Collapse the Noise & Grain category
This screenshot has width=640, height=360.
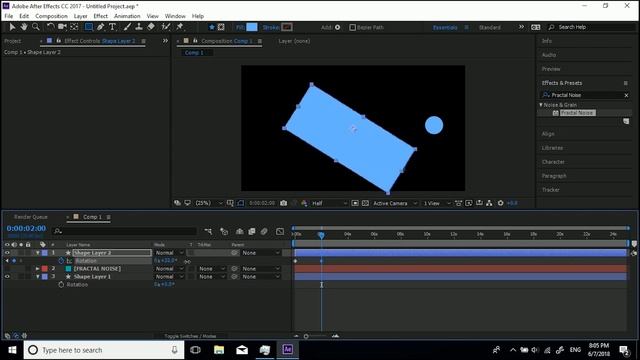(x=541, y=105)
